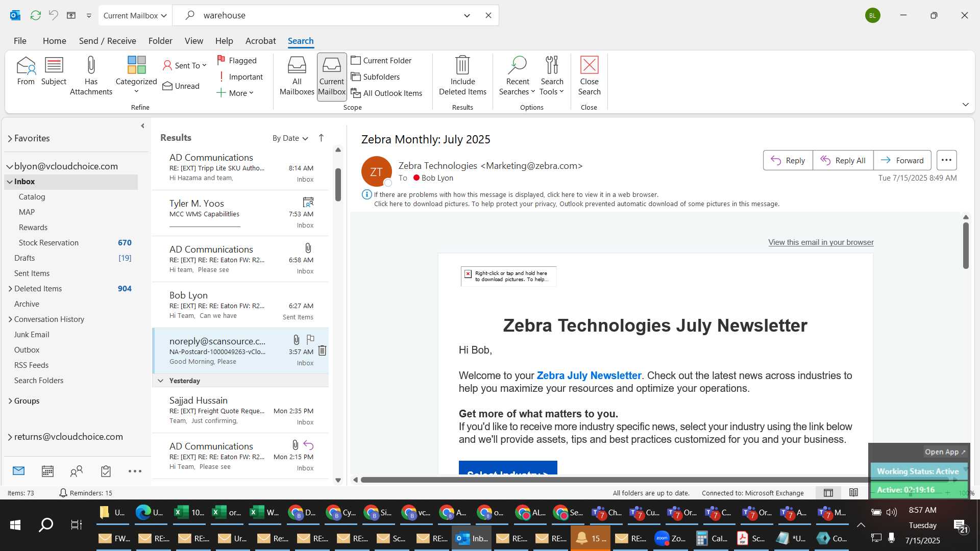
Task: Click the search box containing warehouse
Action: (327, 15)
